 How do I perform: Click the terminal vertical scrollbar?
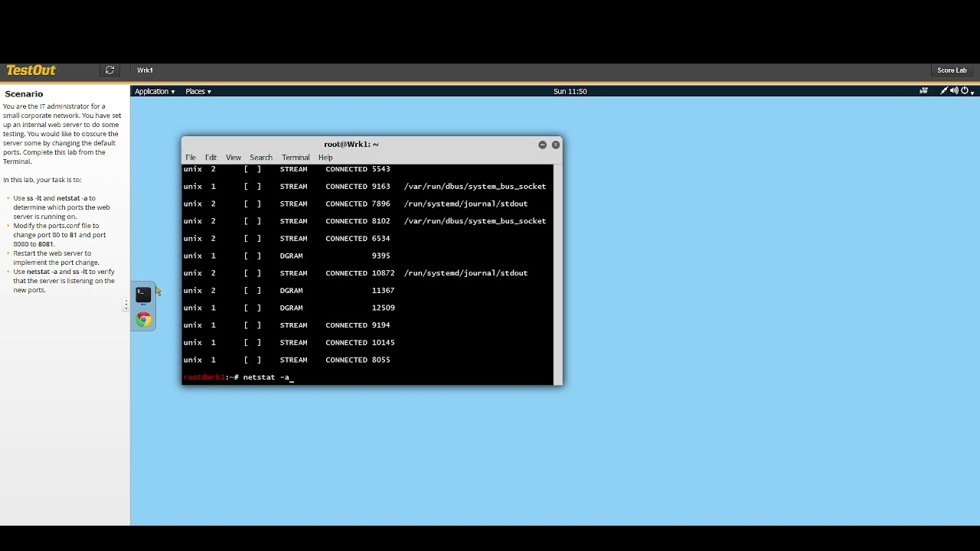click(557, 274)
